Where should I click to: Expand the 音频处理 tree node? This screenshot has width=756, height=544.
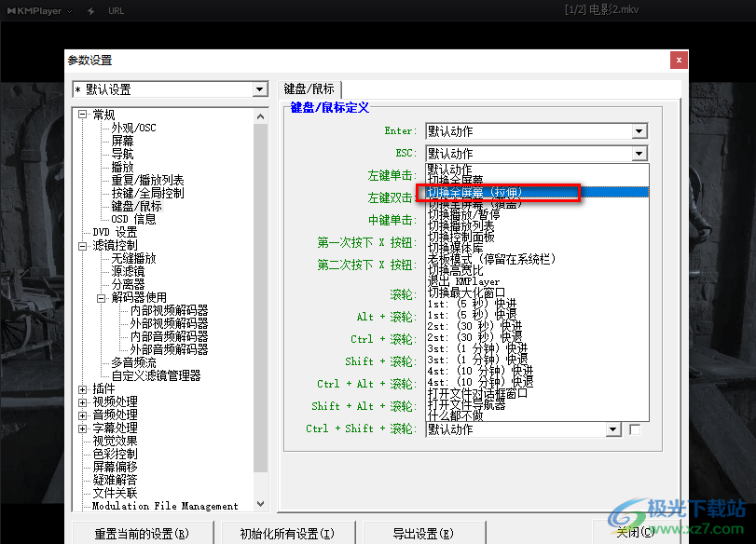click(82, 415)
